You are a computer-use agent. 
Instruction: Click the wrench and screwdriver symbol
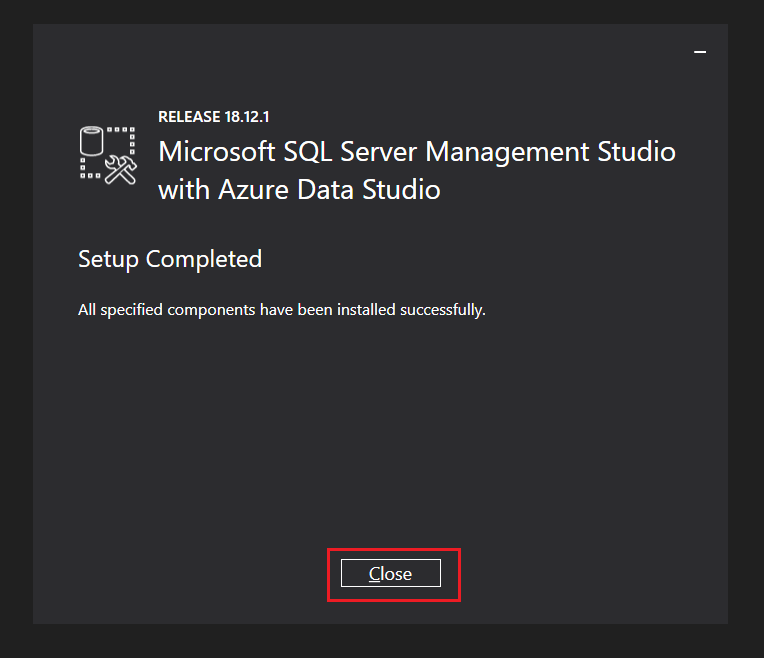coord(121,170)
